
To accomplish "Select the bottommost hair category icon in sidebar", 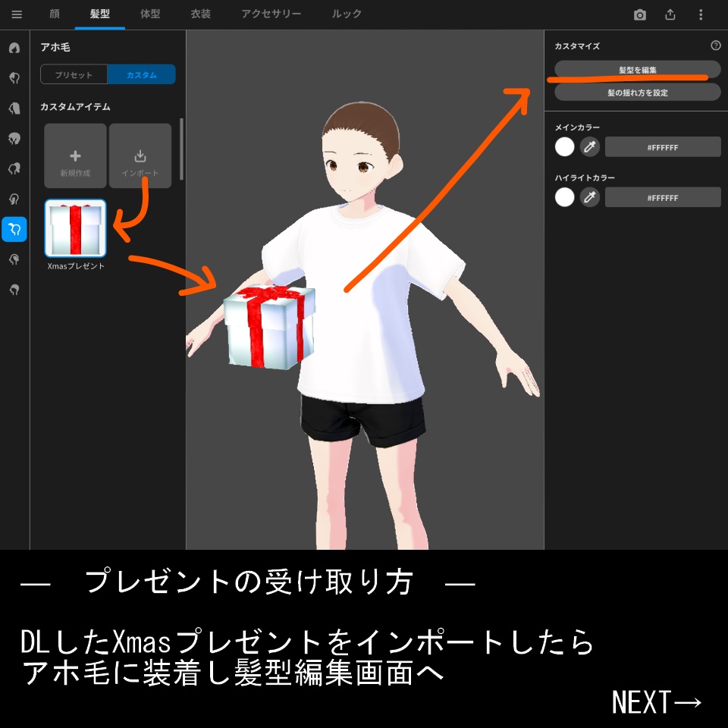I will [x=14, y=290].
